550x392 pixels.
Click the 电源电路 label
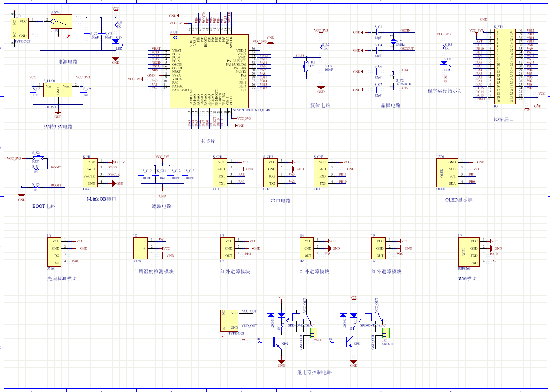tap(68, 62)
